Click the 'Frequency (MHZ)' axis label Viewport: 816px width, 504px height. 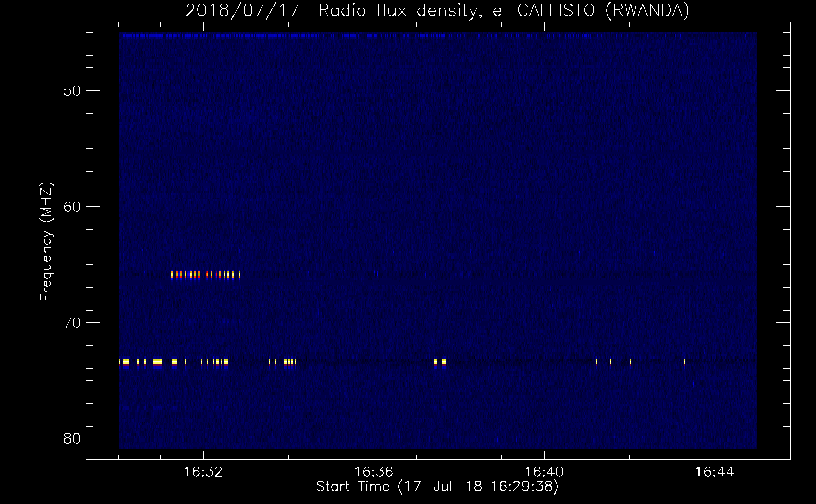tap(46, 242)
